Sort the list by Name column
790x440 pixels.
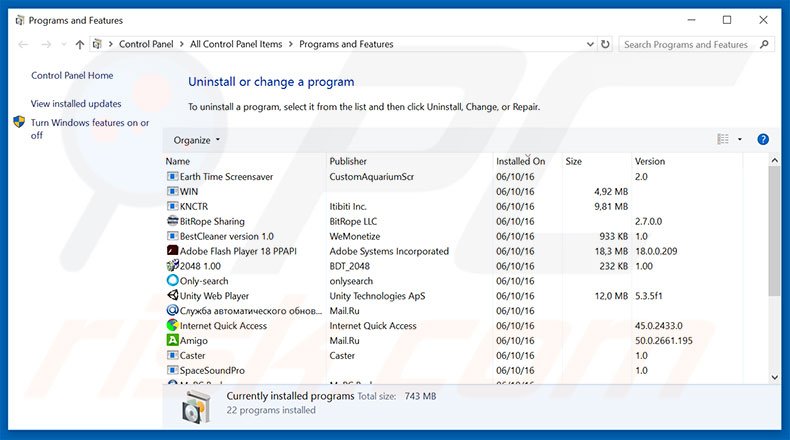(178, 161)
